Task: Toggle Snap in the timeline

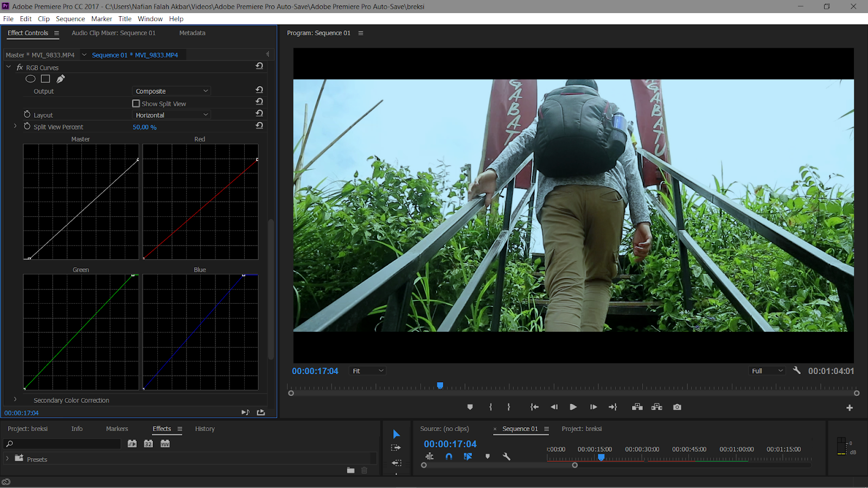Action: pyautogui.click(x=449, y=457)
